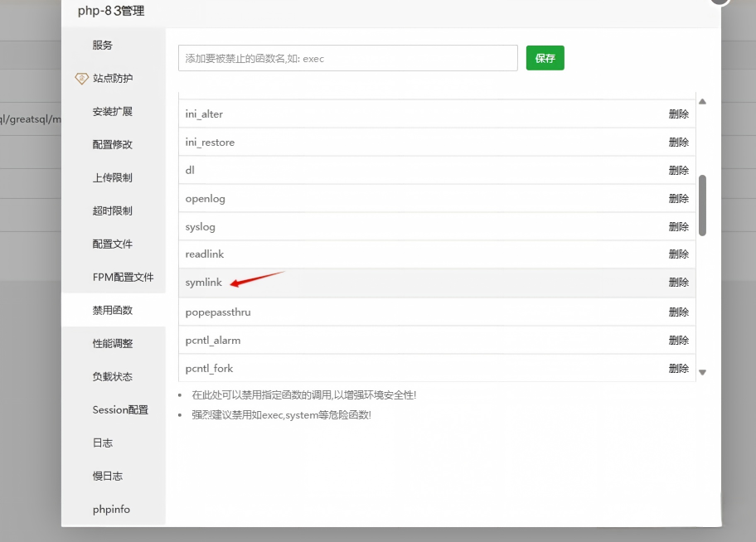Image resolution: width=756 pixels, height=542 pixels.
Task: Click the syslog function name
Action: [200, 226]
